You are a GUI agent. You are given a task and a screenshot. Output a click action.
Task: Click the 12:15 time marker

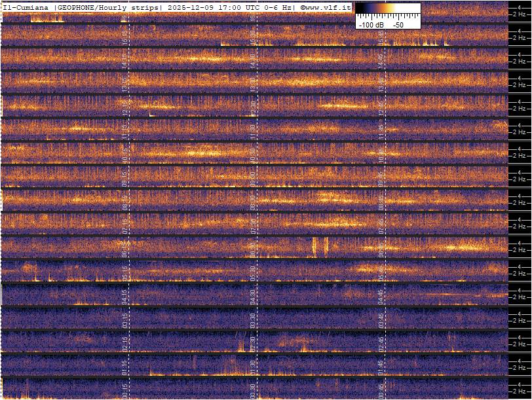pos(126,107)
